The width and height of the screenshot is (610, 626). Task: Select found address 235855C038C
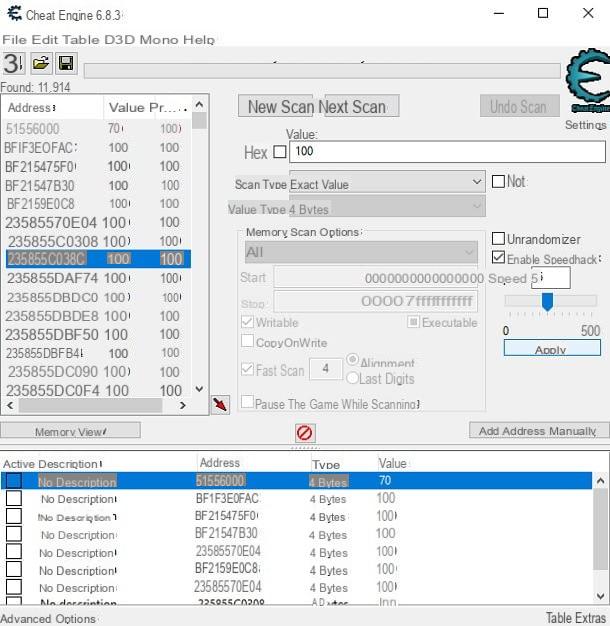[98, 259]
